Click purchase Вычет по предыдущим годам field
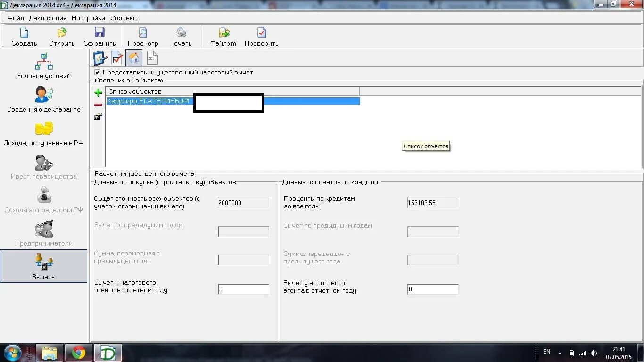The width and height of the screenshot is (644, 362). pyautogui.click(x=243, y=231)
